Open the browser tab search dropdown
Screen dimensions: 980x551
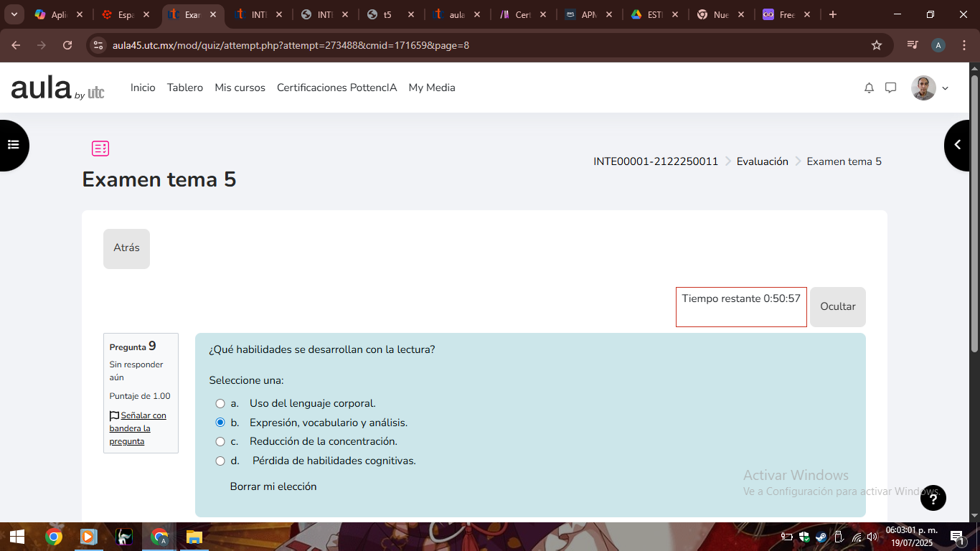tap(14, 14)
